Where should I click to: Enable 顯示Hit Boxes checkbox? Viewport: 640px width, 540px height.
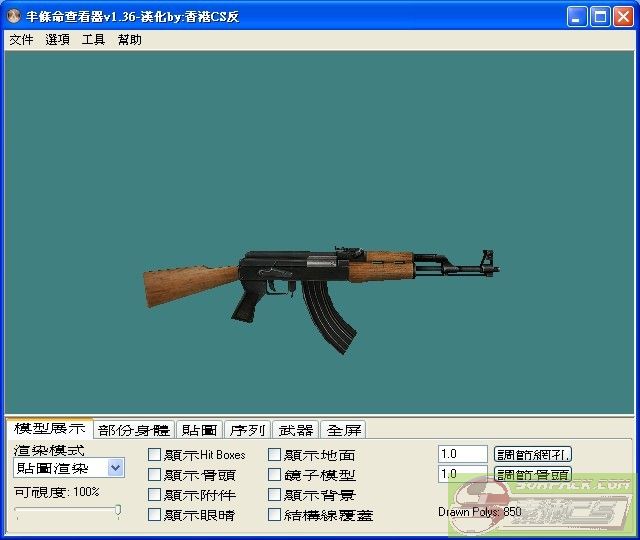[x=154, y=455]
